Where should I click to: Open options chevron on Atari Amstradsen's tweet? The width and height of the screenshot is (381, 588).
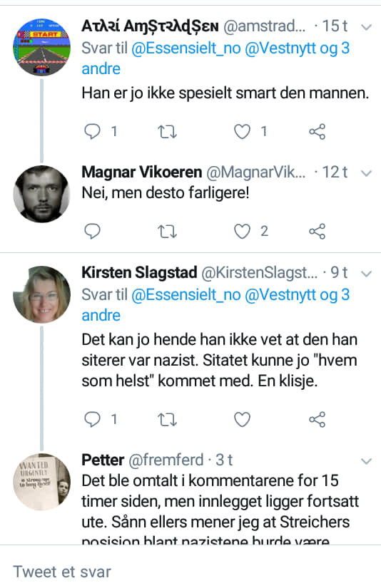coord(366,27)
